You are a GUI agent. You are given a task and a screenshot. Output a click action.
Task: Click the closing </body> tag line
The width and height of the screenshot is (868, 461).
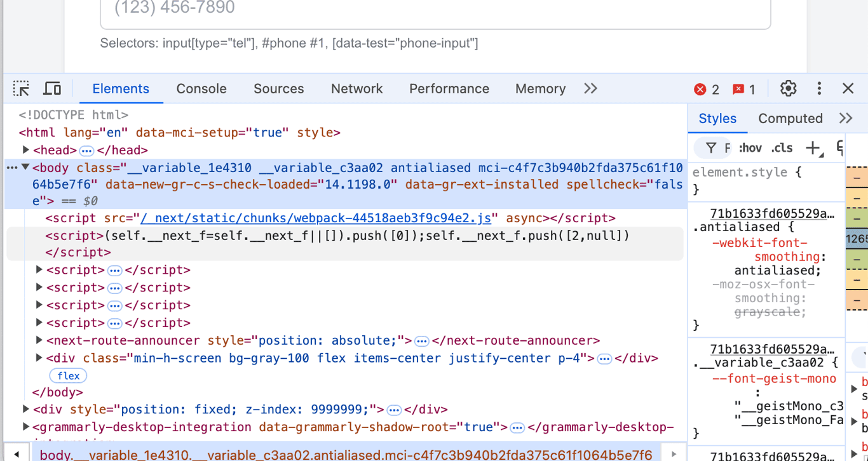58,393
